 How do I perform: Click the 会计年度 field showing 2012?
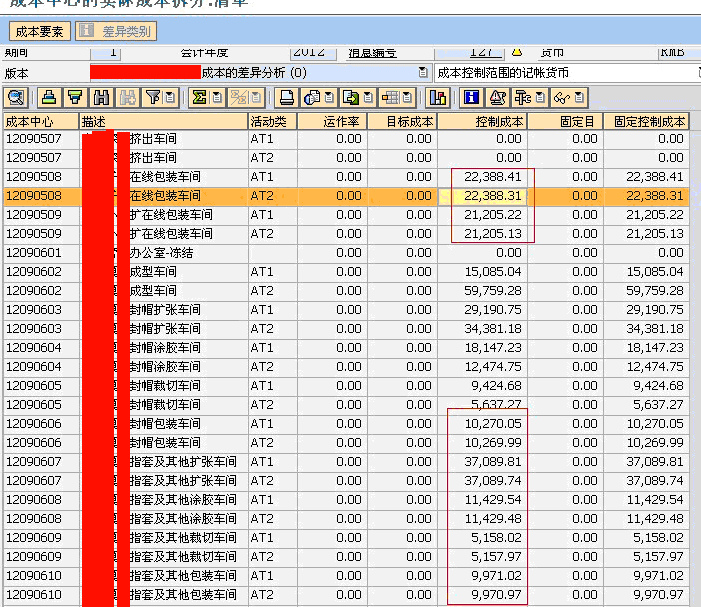(313, 53)
